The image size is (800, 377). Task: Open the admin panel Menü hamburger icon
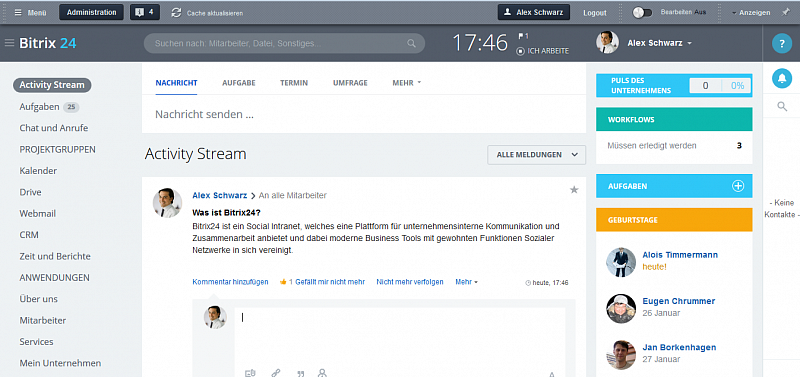pyautogui.click(x=18, y=13)
